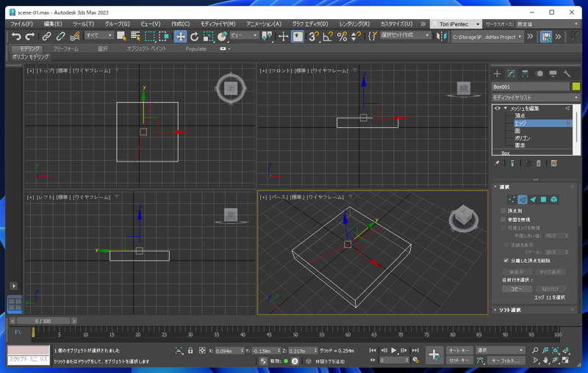Activate the Select and Move tool
This screenshot has width=588, height=373.
(x=180, y=36)
